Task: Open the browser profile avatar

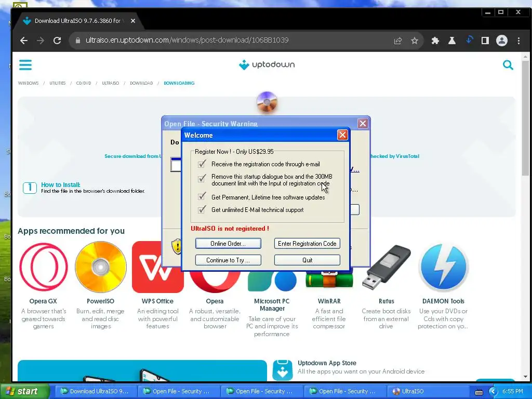Action: [x=502, y=41]
